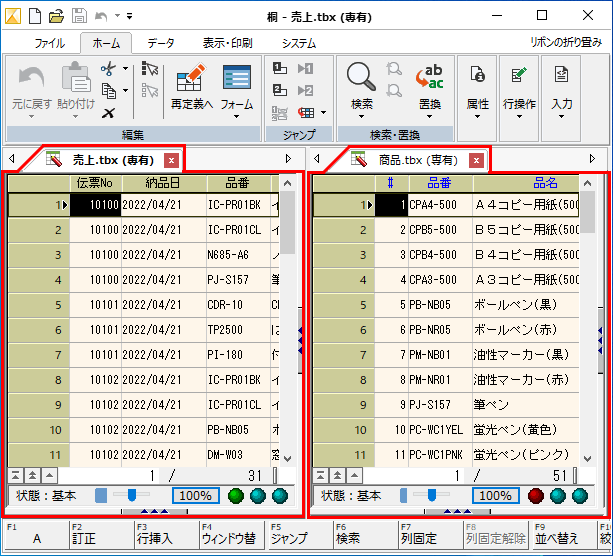
Task: Click the F3 行挿入 function key button
Action: (x=166, y=534)
